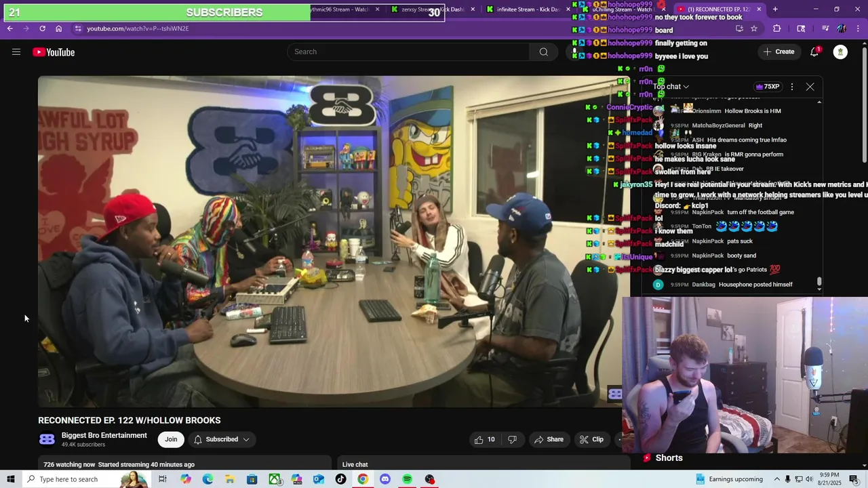The width and height of the screenshot is (868, 488).
Task: View site information icon in address bar
Action: [78, 28]
